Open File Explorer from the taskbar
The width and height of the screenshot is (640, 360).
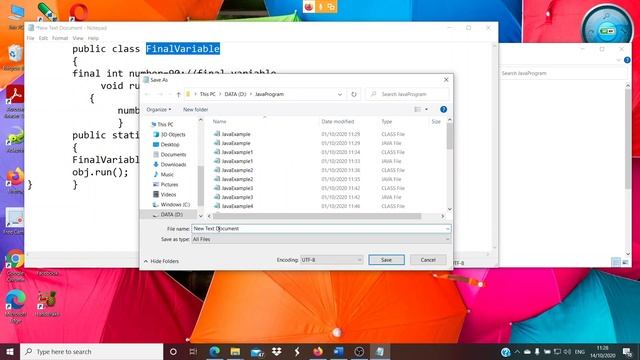[x=235, y=351]
